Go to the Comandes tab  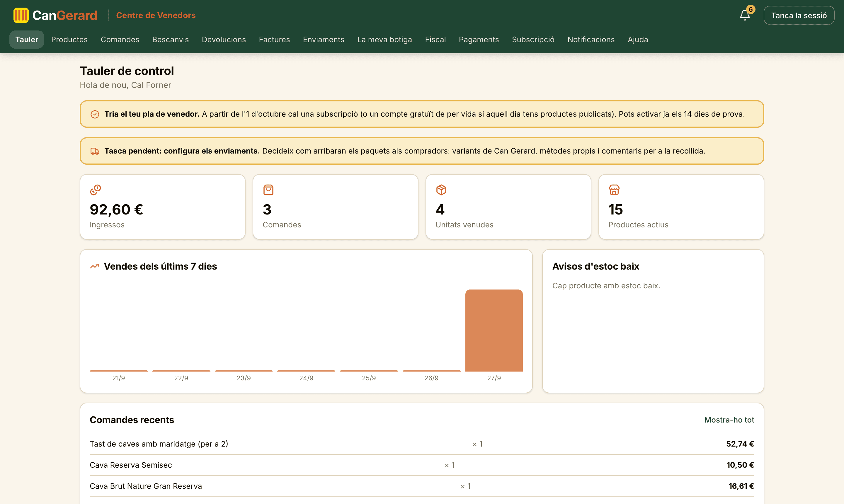pyautogui.click(x=120, y=40)
